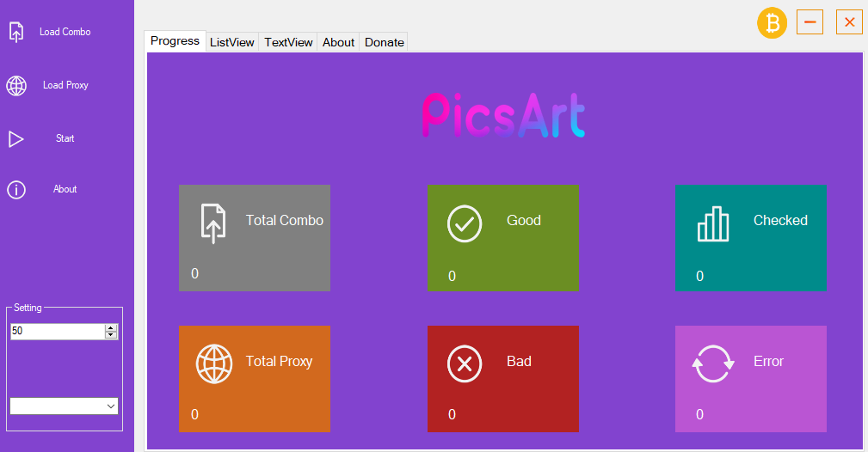The width and height of the screenshot is (868, 452).
Task: Click the Total Combo count value 0
Action: click(195, 273)
